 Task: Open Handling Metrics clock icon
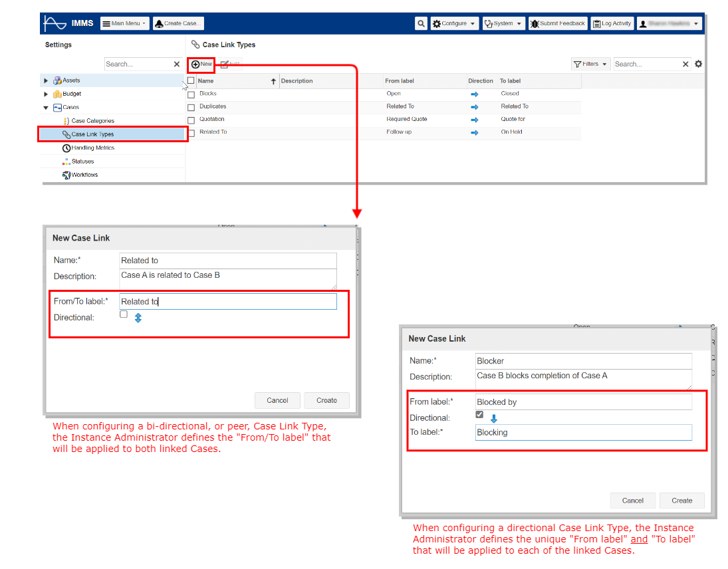click(65, 147)
